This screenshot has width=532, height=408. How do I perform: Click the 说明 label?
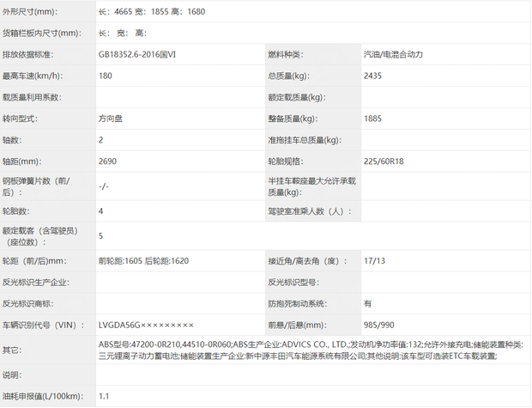pos(12,375)
